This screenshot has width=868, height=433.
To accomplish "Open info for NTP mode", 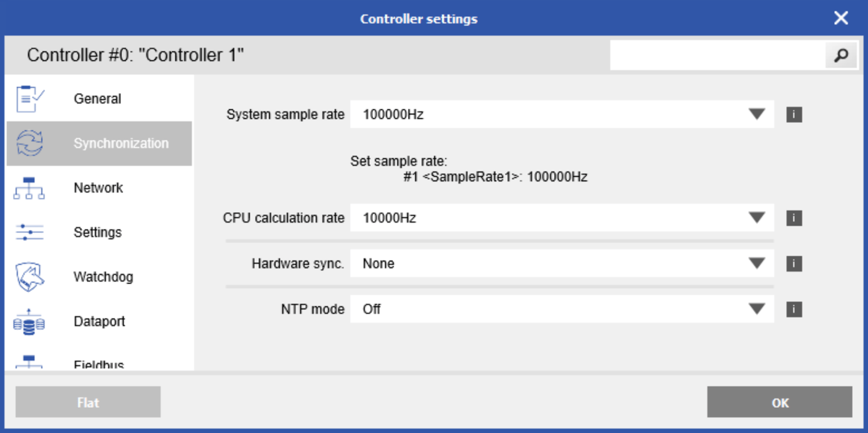I will click(x=794, y=309).
